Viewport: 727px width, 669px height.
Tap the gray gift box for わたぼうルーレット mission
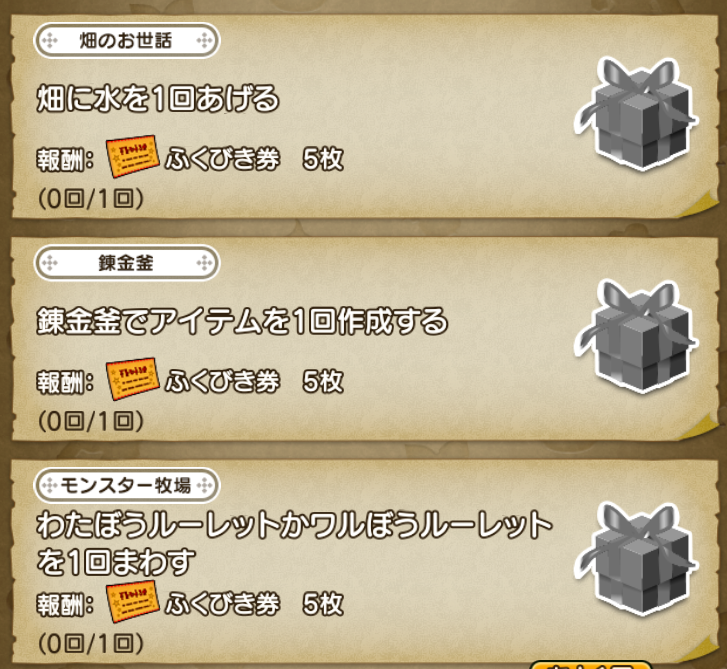point(636,559)
